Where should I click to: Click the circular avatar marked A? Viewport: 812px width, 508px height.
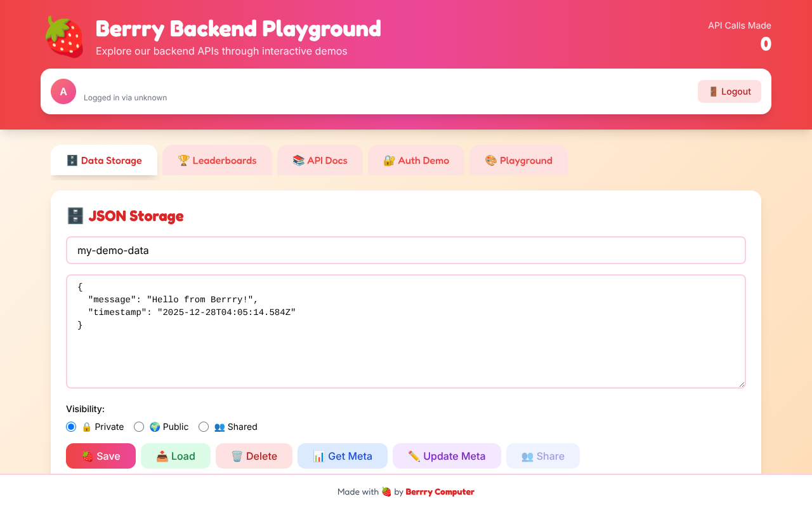click(x=63, y=91)
